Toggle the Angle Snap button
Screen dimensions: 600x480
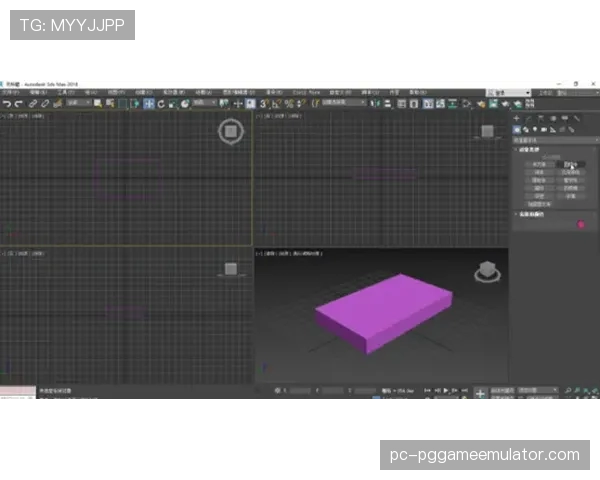[x=275, y=103]
